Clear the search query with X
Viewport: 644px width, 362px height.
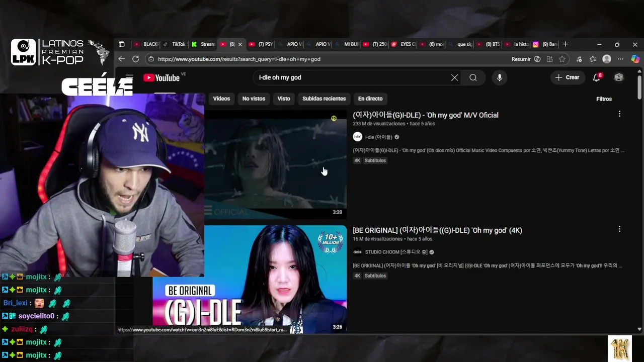click(x=454, y=77)
